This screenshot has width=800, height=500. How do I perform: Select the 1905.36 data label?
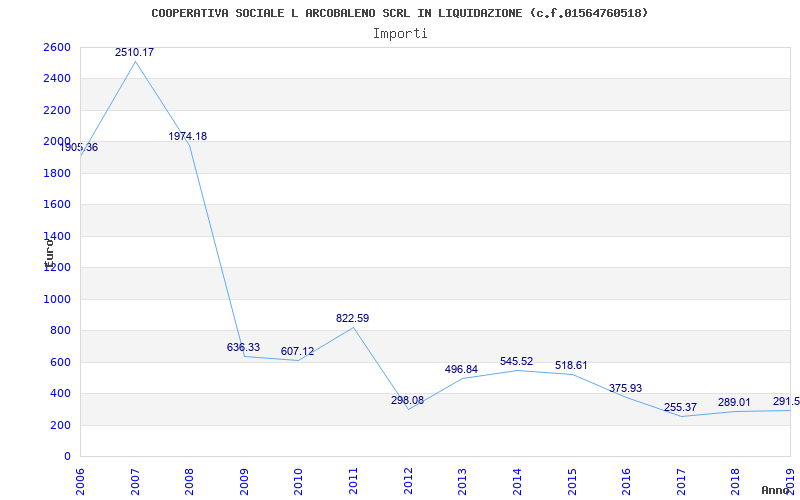pos(79,147)
